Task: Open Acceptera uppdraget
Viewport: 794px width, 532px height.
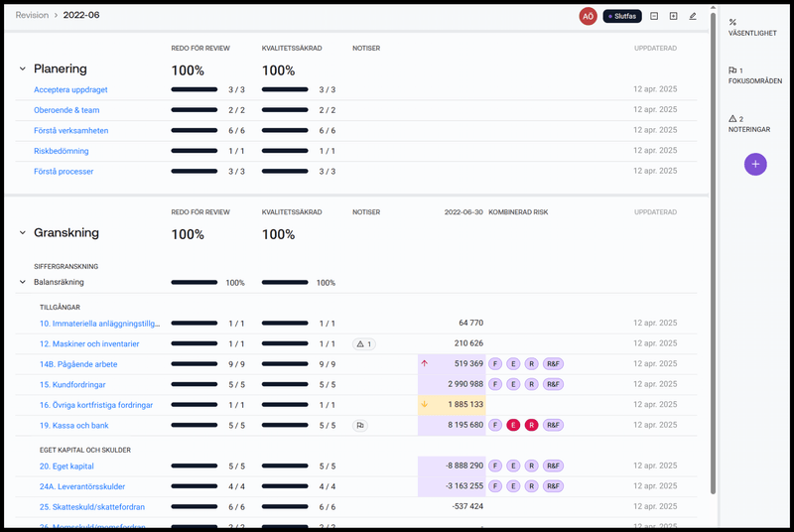Action: point(70,89)
